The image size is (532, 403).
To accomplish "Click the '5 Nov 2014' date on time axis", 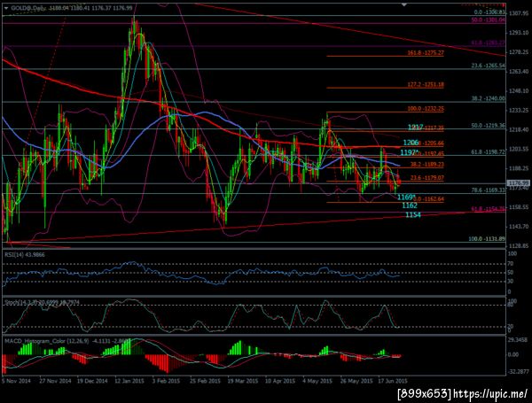I will tap(16, 381).
